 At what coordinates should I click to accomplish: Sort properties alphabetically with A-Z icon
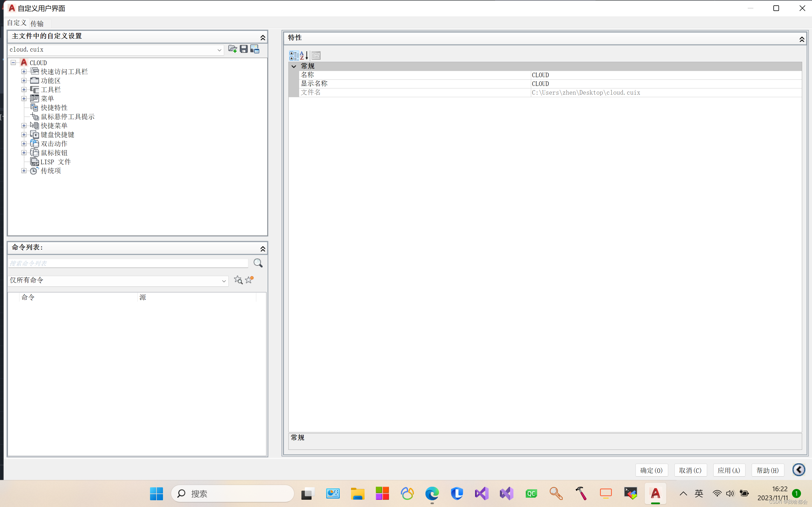coord(304,55)
